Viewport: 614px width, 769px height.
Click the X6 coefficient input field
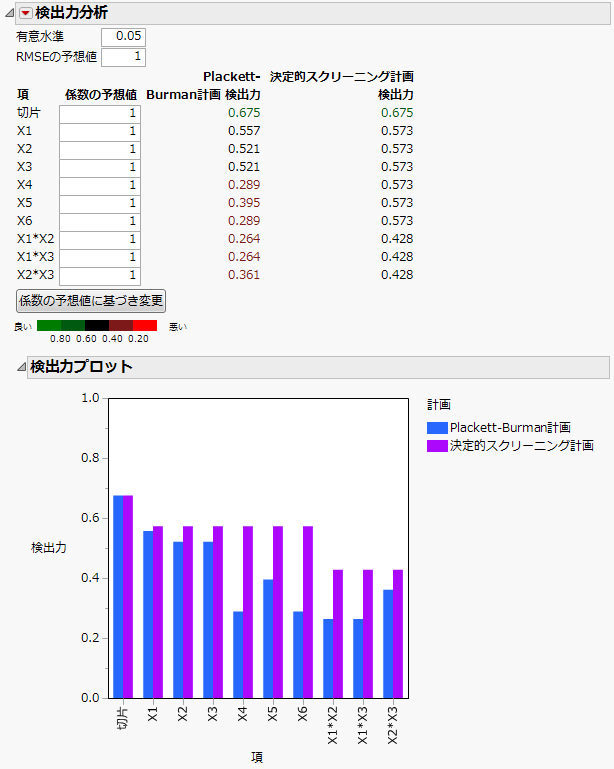pyautogui.click(x=100, y=221)
